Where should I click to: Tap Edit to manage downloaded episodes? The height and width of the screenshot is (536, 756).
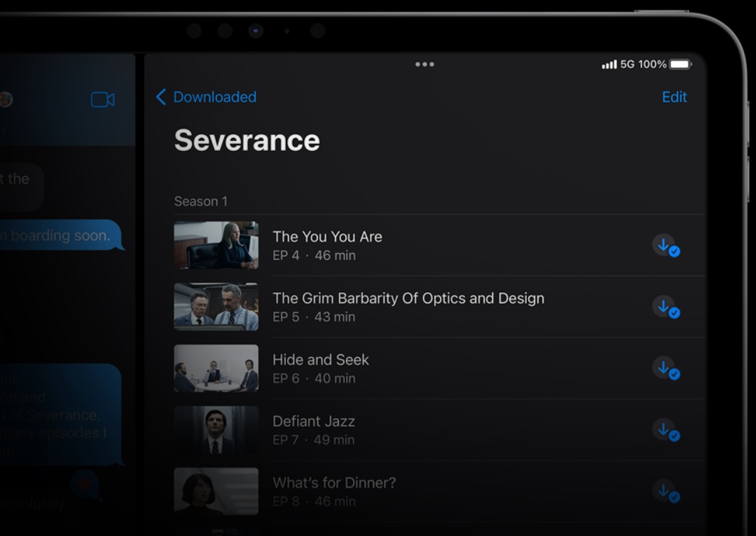coord(674,97)
